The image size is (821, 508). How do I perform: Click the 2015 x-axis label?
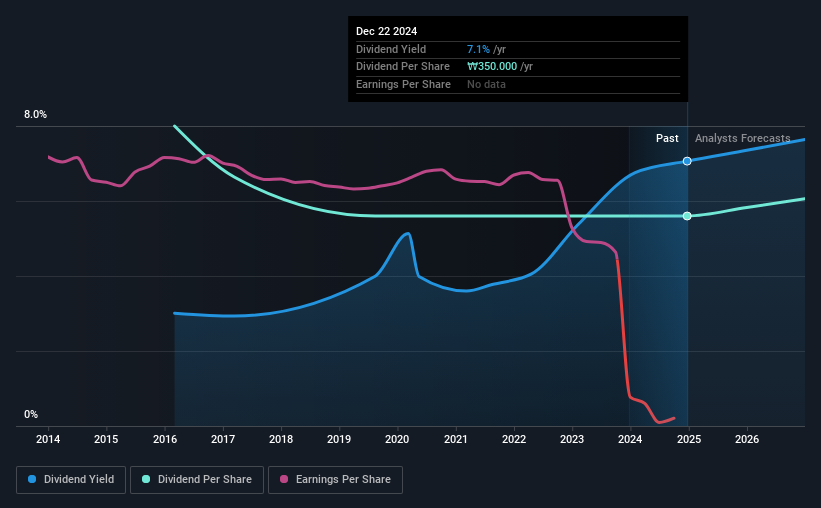pos(106,439)
